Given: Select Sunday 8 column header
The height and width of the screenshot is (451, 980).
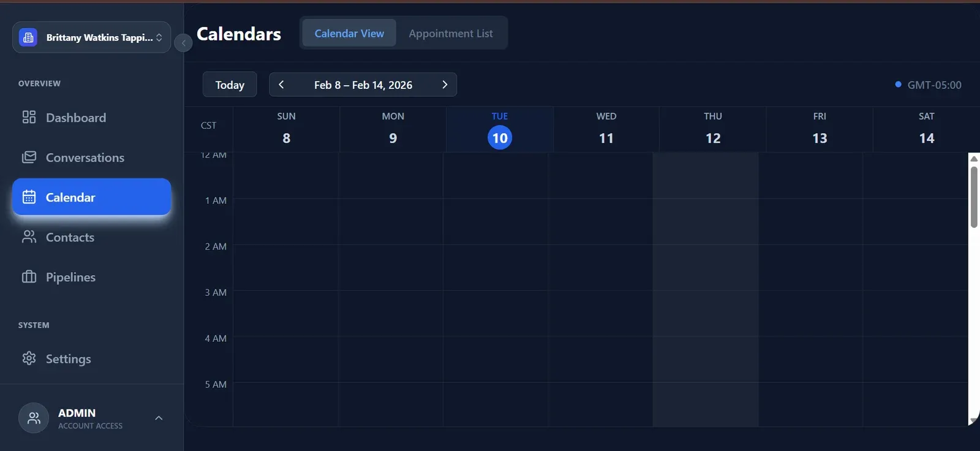Looking at the screenshot, I should pos(286,129).
